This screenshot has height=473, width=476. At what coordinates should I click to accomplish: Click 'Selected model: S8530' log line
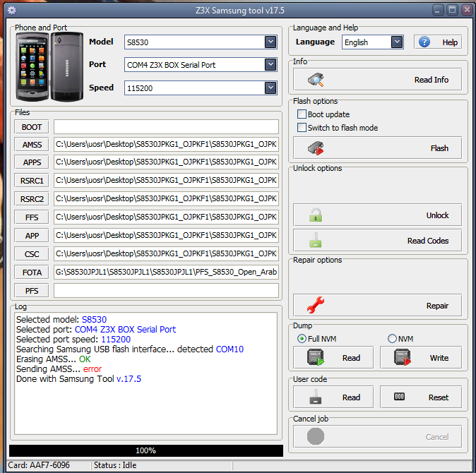click(61, 320)
